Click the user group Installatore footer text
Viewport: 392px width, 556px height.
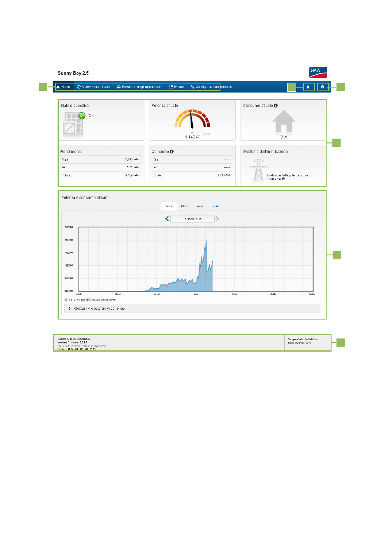click(x=303, y=339)
